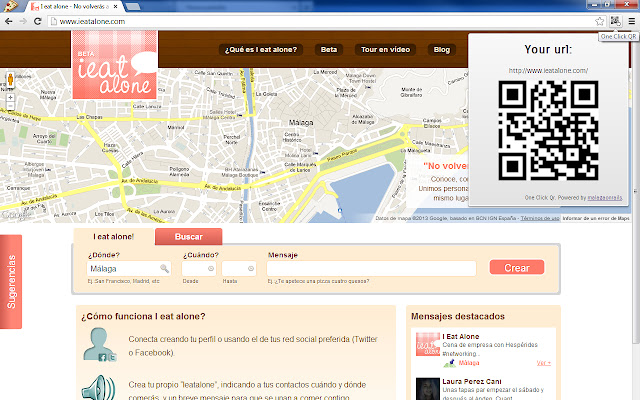640x400 pixels.
Task: Click clock icon in Desde field
Action: [x=211, y=269]
